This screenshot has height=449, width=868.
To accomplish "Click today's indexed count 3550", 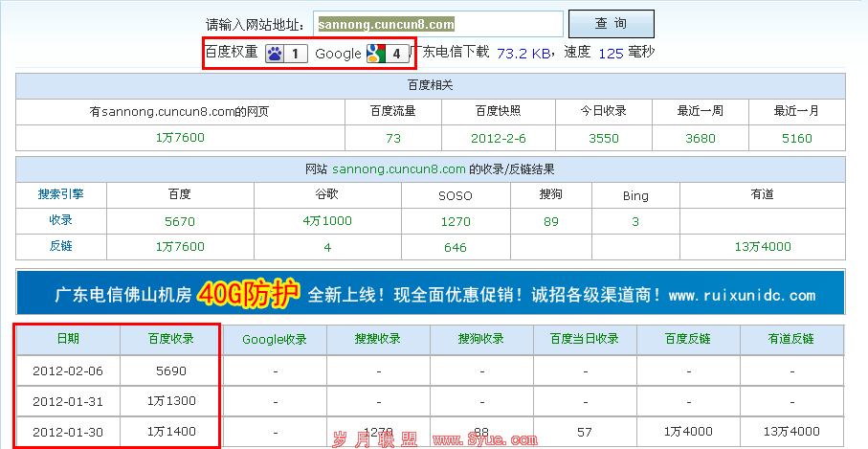I will pyautogui.click(x=603, y=138).
